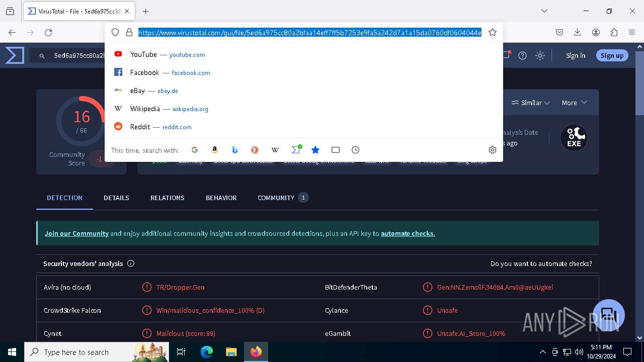The width and height of the screenshot is (644, 362).
Task: Click VirusTotal hash search field
Action: pos(80,56)
